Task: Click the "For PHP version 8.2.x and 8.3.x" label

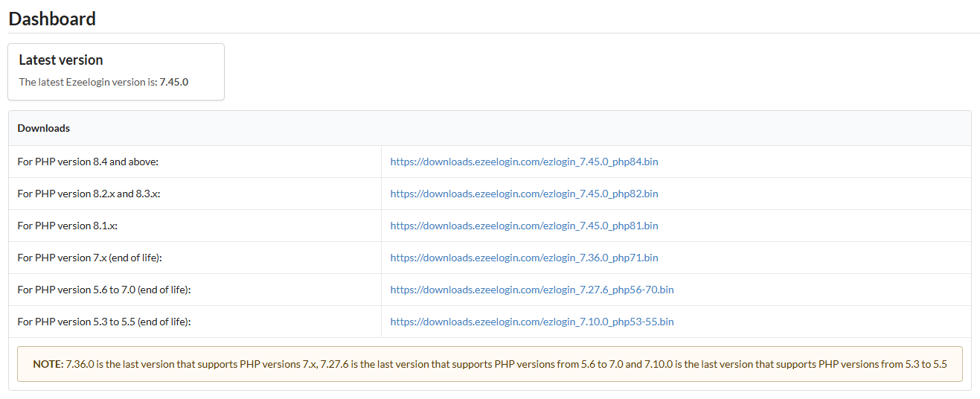Action: tap(89, 194)
